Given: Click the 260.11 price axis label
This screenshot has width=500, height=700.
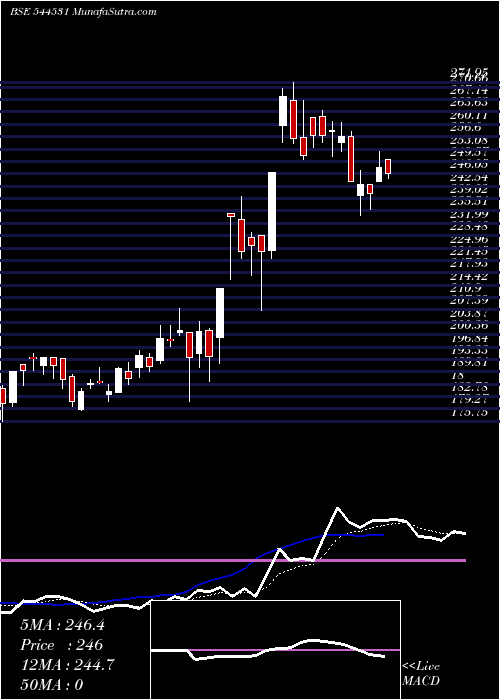Looking at the screenshot, I should point(469,116).
